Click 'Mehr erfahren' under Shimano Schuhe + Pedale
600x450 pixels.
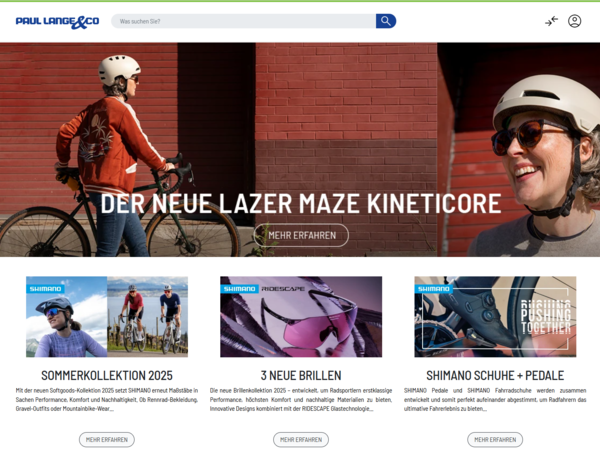click(x=495, y=440)
